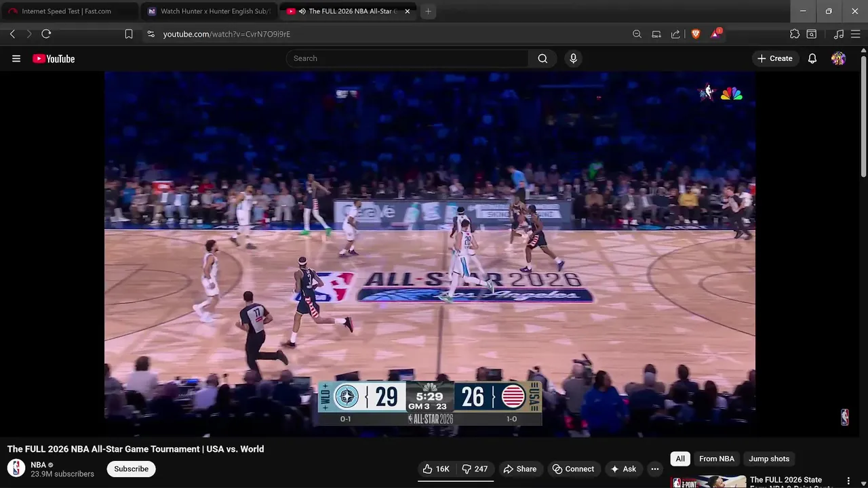The image size is (868, 488).
Task: Mute audio icon on NBA tab
Action: 302,11
